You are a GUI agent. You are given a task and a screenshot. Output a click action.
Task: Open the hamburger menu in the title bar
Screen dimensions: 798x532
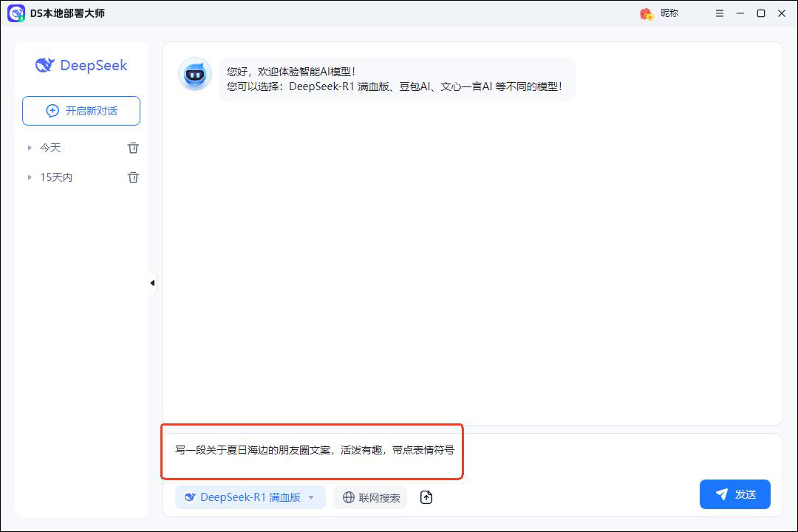[719, 13]
